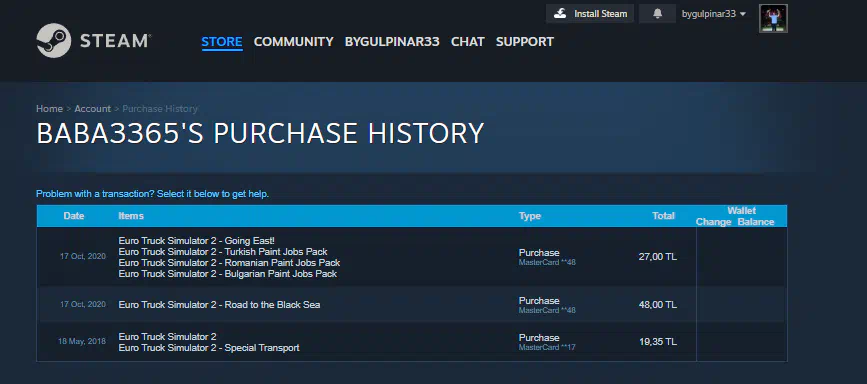Click the BABA3365'S PURCHASE HISTORY heading
The height and width of the screenshot is (384, 867).
pos(260,133)
